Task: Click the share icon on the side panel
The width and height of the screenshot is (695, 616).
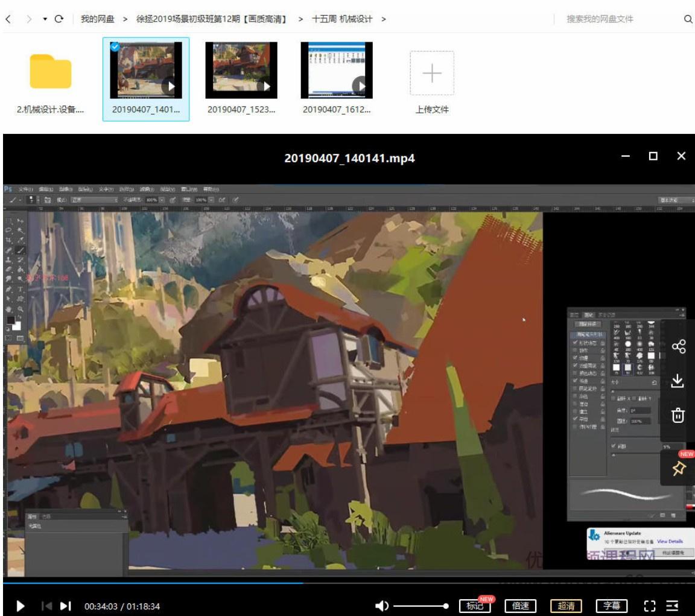Action: coord(679,346)
